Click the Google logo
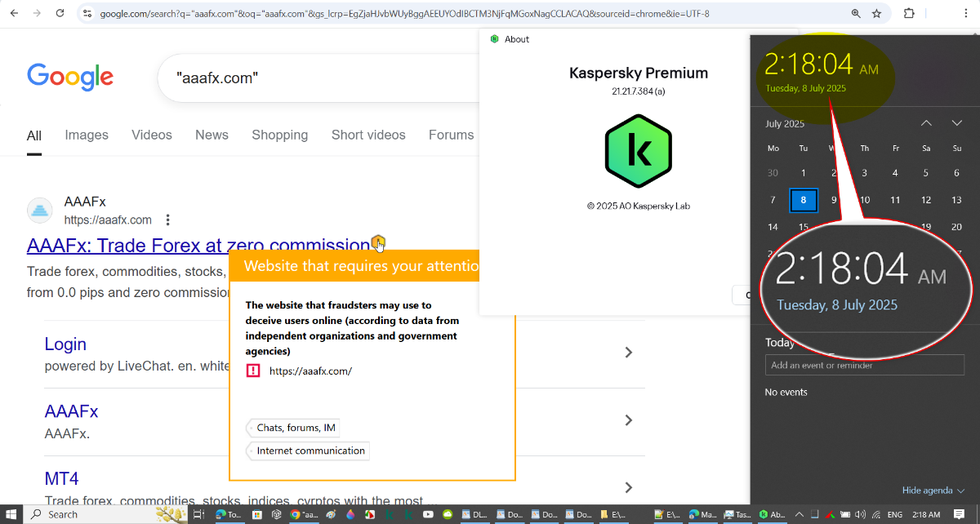The height and width of the screenshot is (524, 980). coord(70,76)
